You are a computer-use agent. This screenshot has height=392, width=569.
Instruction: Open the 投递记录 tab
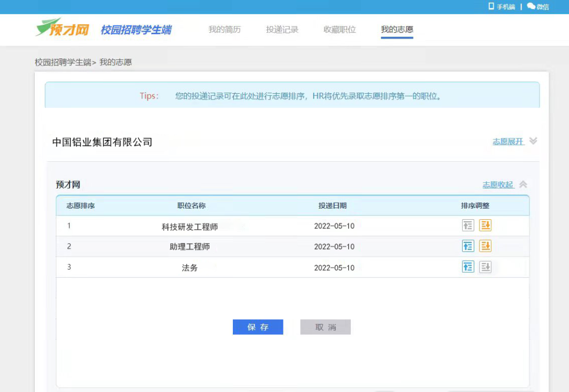[282, 30]
